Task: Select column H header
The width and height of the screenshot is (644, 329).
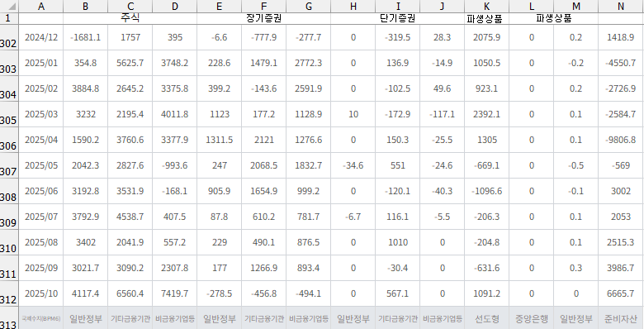Action: [353, 6]
